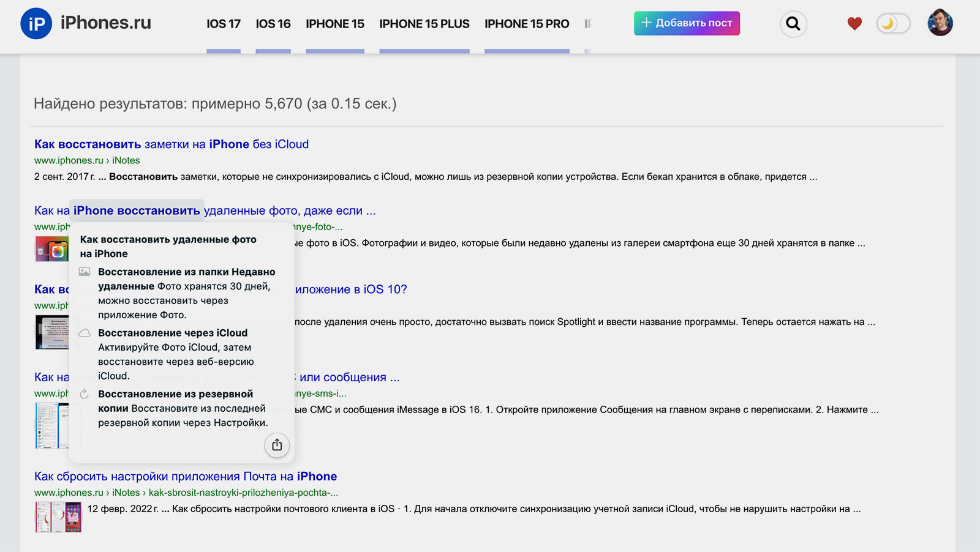This screenshot has height=552, width=980.
Task: Open the IOS 17 menu tab
Action: 224,24
